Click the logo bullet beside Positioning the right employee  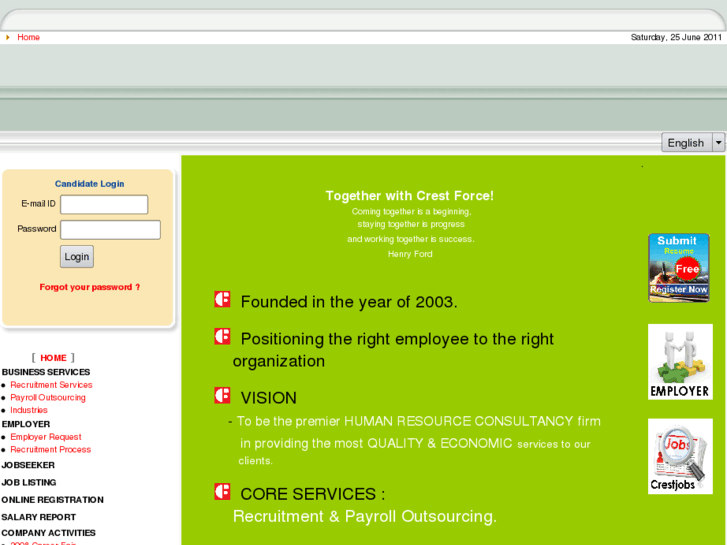[x=222, y=336]
